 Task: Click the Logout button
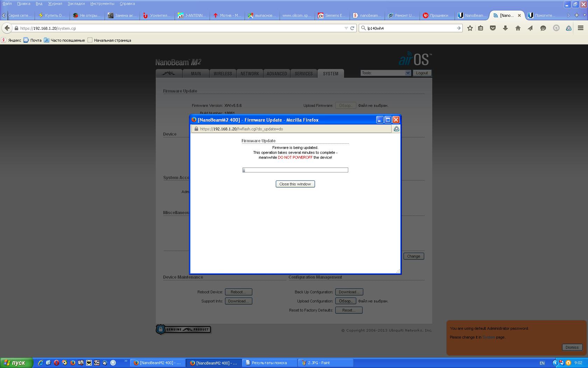422,73
